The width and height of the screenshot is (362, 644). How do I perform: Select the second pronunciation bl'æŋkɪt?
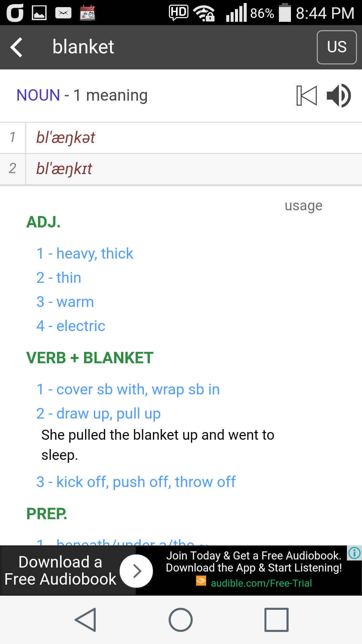(64, 169)
